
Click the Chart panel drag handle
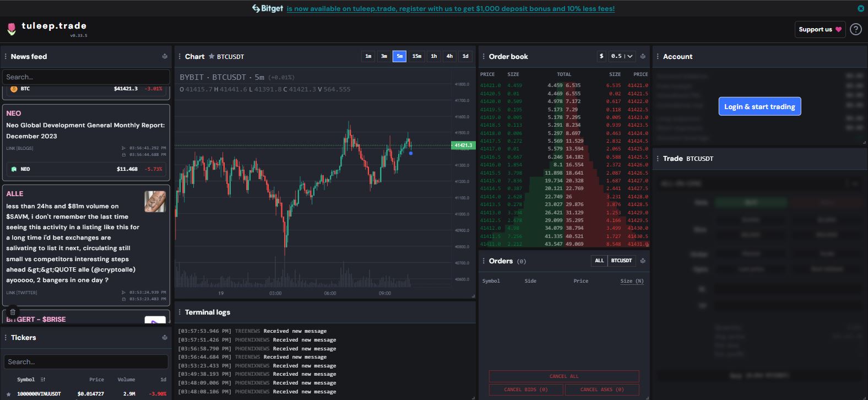[x=180, y=56]
